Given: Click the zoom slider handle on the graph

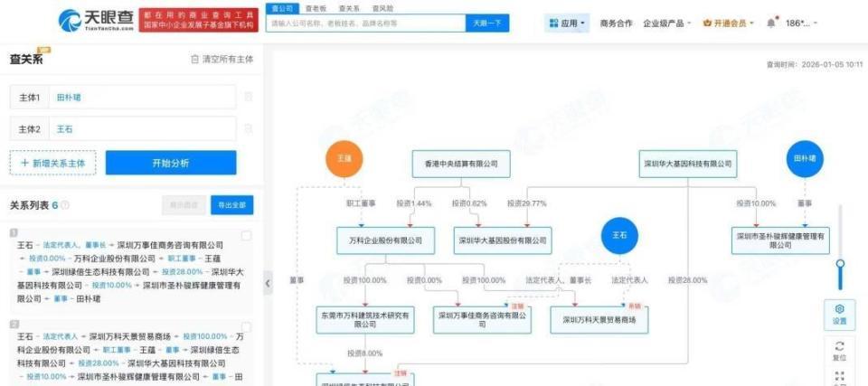Looking at the screenshot, I should coord(840,264).
